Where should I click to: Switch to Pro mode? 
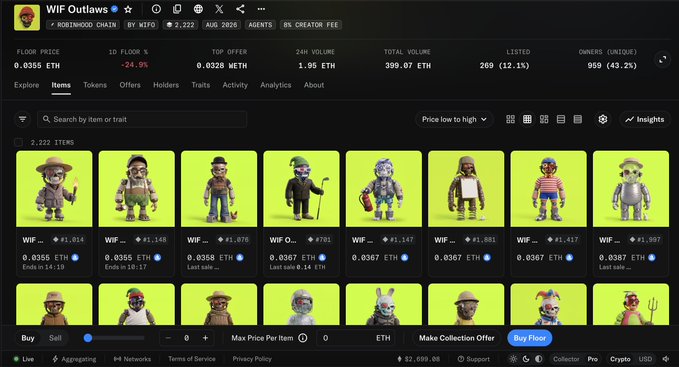pos(592,359)
